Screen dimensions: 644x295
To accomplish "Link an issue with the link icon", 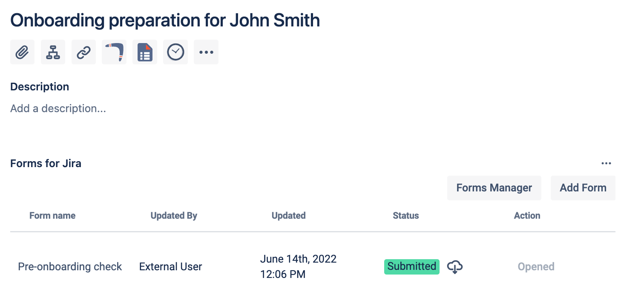I will pos(83,52).
